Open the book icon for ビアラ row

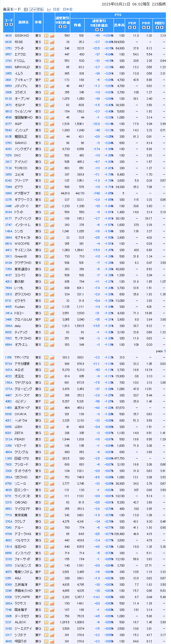46,187
